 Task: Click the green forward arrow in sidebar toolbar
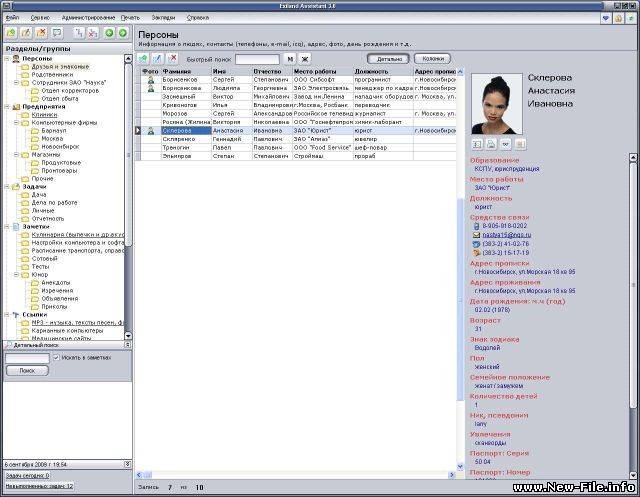[122, 33]
